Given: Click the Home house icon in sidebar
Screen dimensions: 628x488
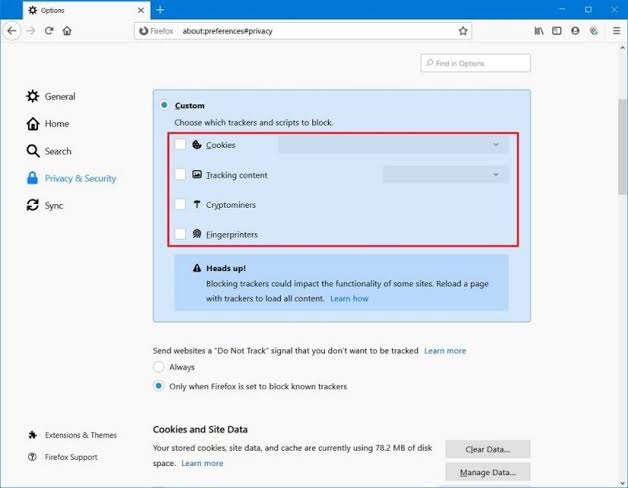Looking at the screenshot, I should 32,123.
